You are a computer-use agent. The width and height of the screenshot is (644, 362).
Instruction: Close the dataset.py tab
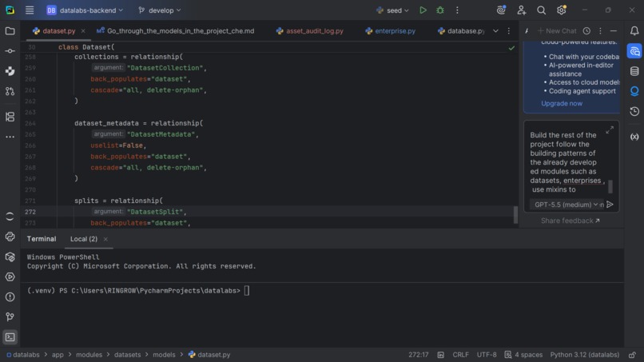pyautogui.click(x=83, y=31)
